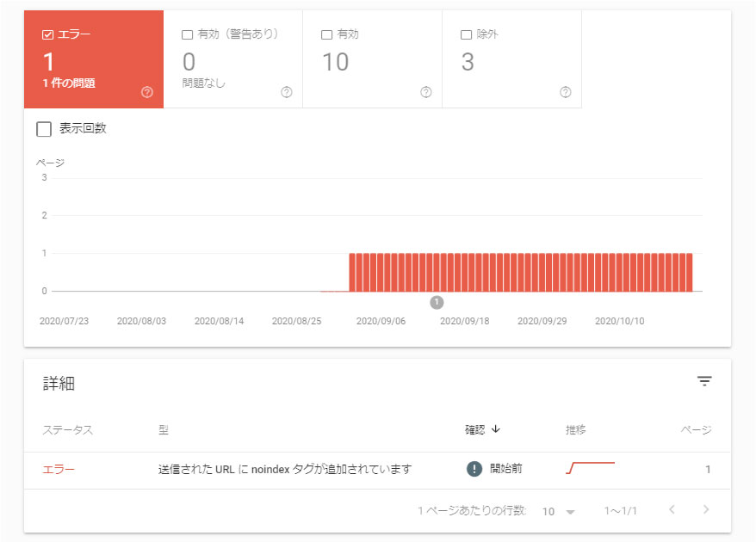
Task: Open the noindex タグ error row
Action: point(285,469)
